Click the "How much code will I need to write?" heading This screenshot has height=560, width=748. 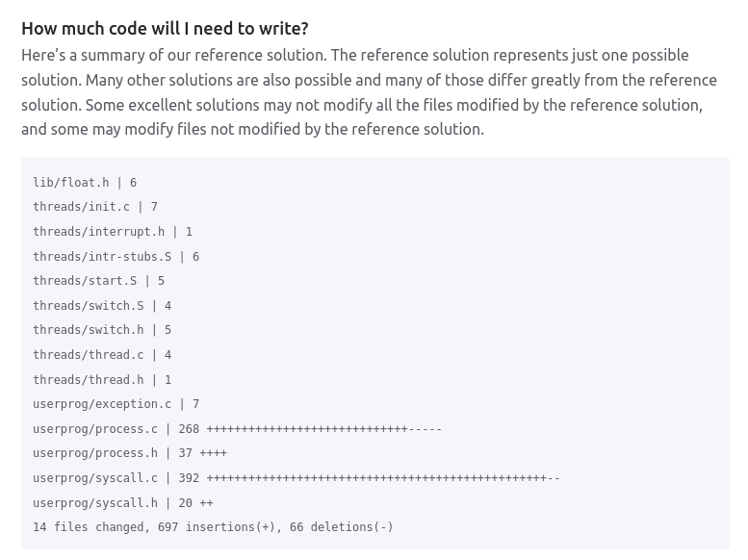(165, 29)
